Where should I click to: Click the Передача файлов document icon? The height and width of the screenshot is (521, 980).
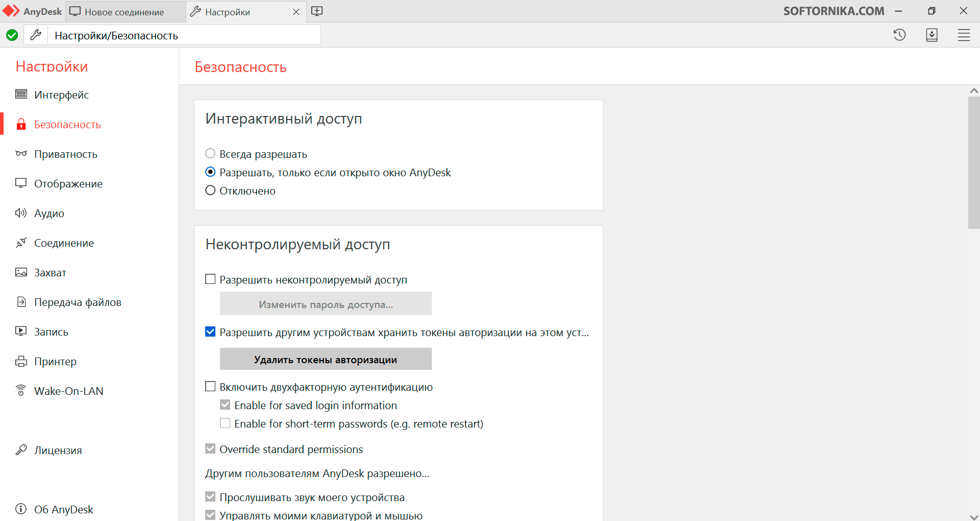21,301
